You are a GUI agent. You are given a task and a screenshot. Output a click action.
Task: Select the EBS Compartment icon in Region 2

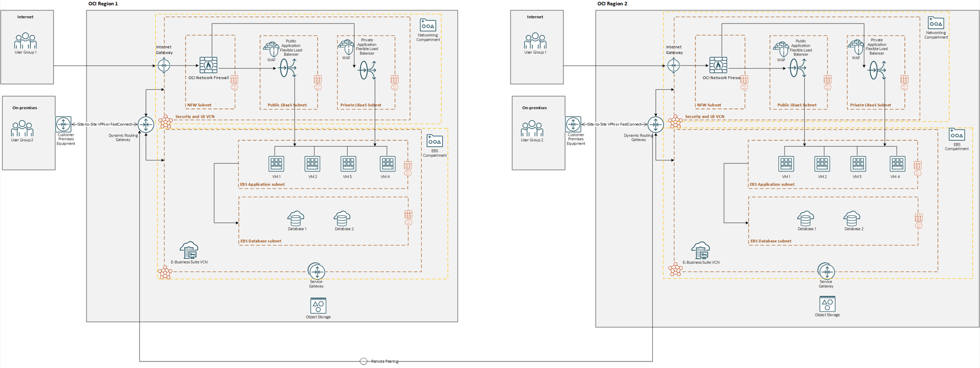(956, 134)
